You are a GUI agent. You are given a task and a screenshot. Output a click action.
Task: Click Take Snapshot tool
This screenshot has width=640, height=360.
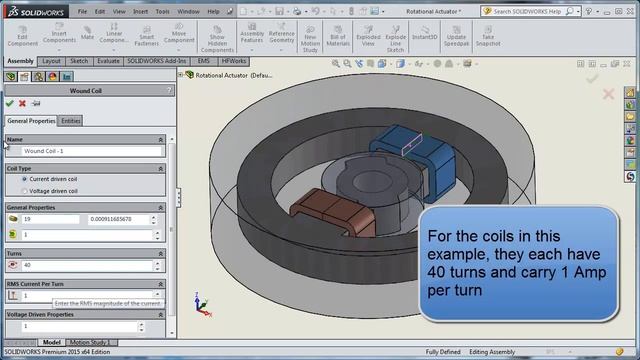coord(488,36)
